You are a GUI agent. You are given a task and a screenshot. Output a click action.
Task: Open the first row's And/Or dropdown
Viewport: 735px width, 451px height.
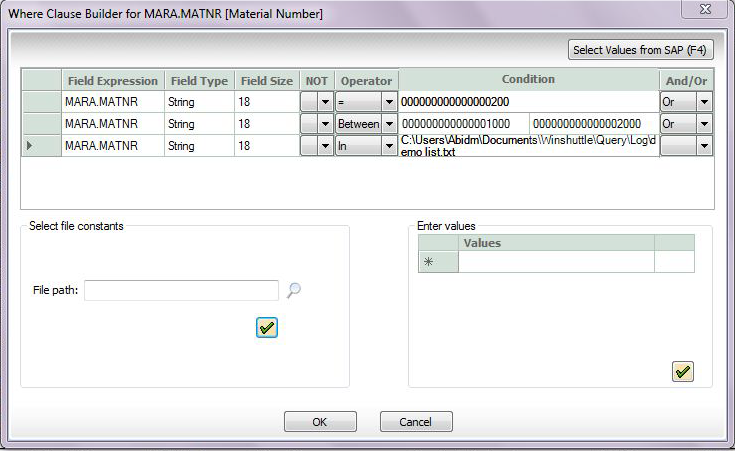point(705,102)
